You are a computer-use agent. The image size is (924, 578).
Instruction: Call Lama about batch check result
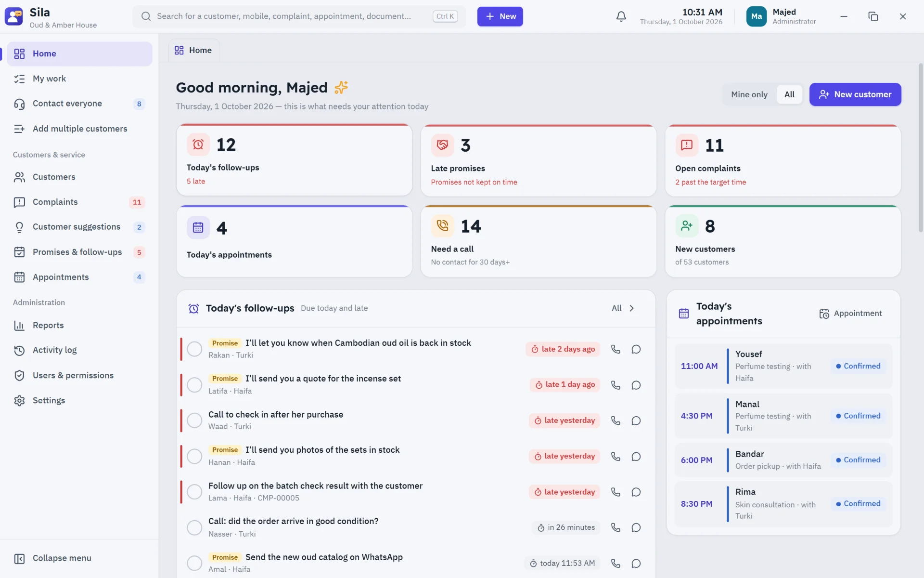click(616, 492)
